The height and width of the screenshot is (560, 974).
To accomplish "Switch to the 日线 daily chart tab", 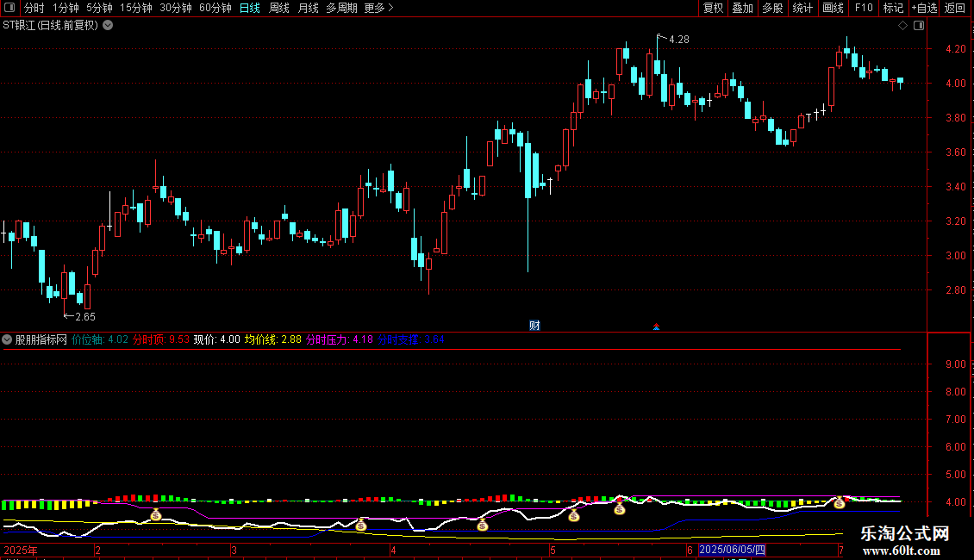I will click(250, 8).
